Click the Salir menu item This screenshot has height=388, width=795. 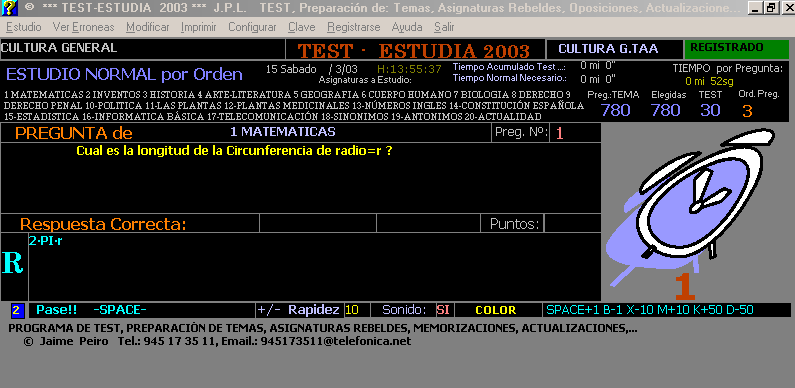coord(444,27)
